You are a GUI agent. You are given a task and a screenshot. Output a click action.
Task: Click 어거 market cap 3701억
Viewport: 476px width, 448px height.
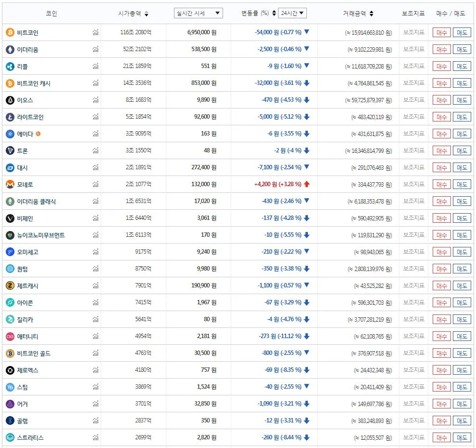143,404
